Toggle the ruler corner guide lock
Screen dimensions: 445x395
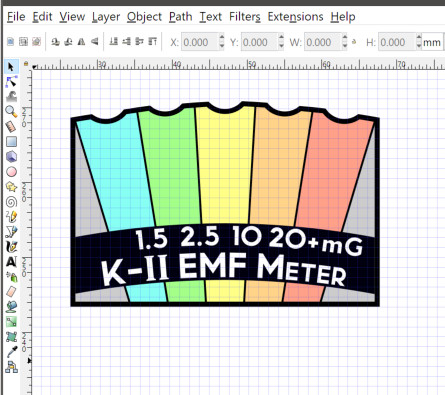(26, 63)
